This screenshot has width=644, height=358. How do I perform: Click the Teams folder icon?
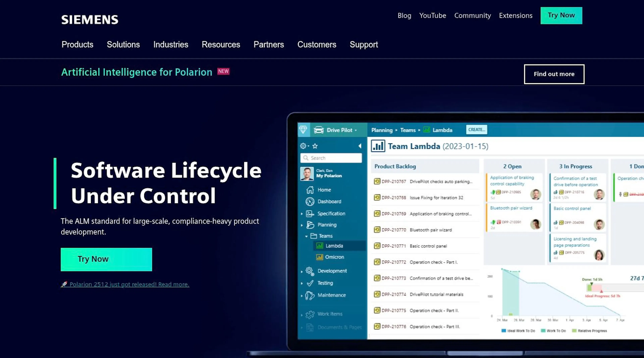(313, 236)
